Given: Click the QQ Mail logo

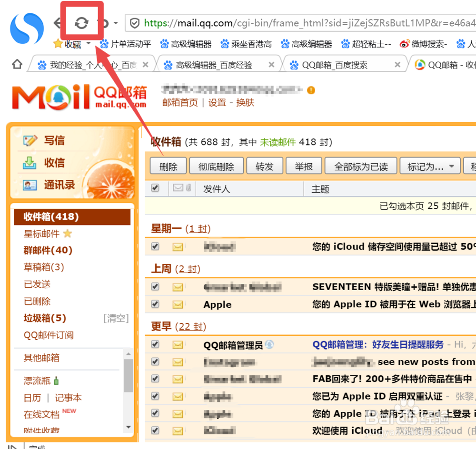Looking at the screenshot, I should pos(79,97).
